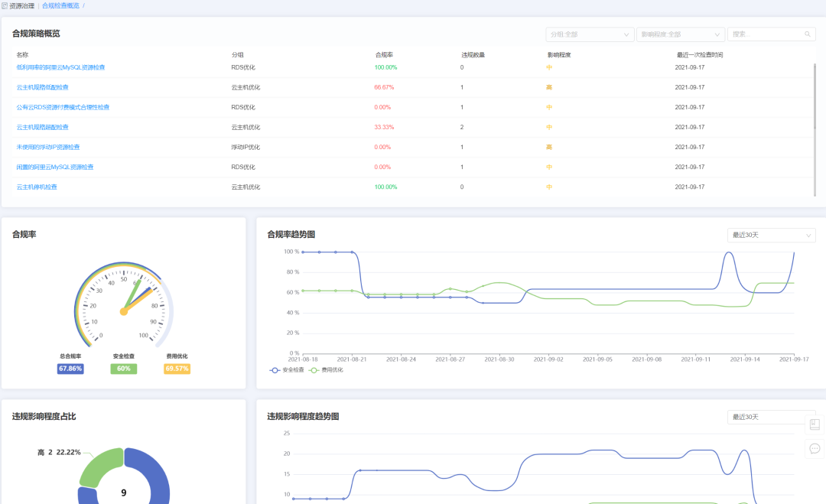826x504 pixels.
Task: Click the gauge dial center pivot
Action: (124, 312)
